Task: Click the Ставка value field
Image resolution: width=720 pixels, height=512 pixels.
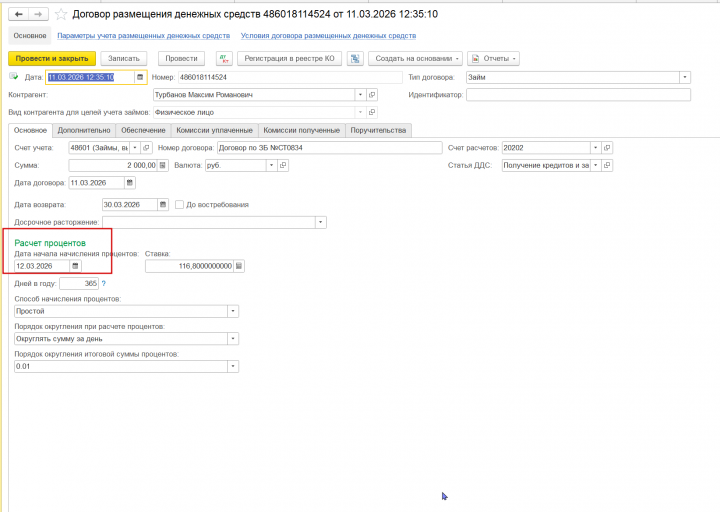Action: (189, 266)
